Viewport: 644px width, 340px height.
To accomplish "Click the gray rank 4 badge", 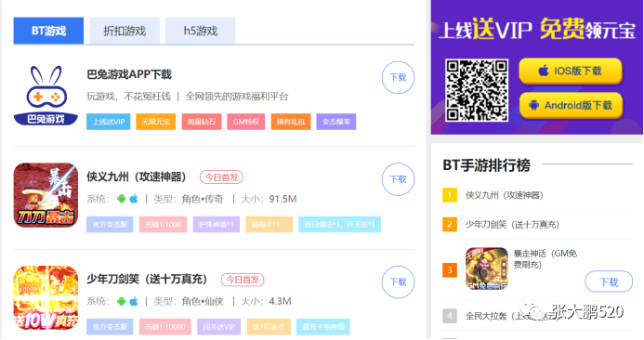I will pos(450,316).
